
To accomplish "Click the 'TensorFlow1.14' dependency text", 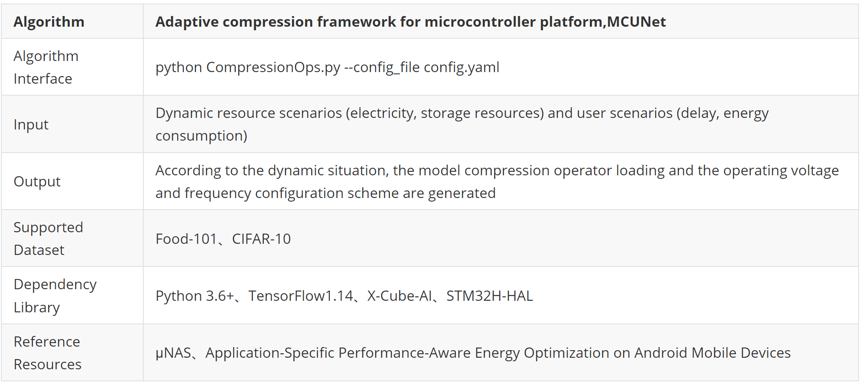I will click(300, 296).
